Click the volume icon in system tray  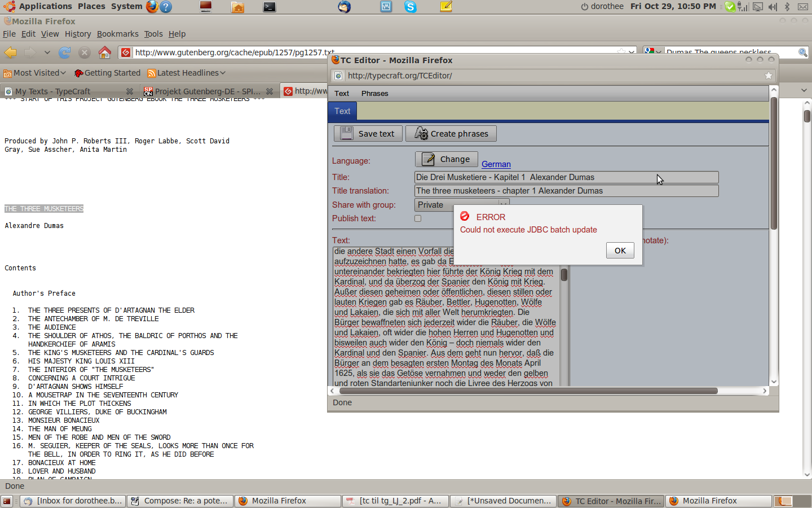(773, 7)
